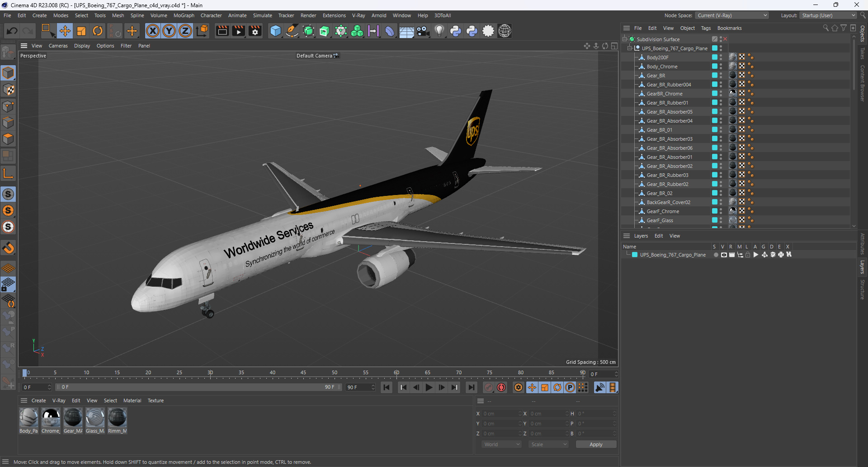Open the Simulate menu

[x=262, y=15]
